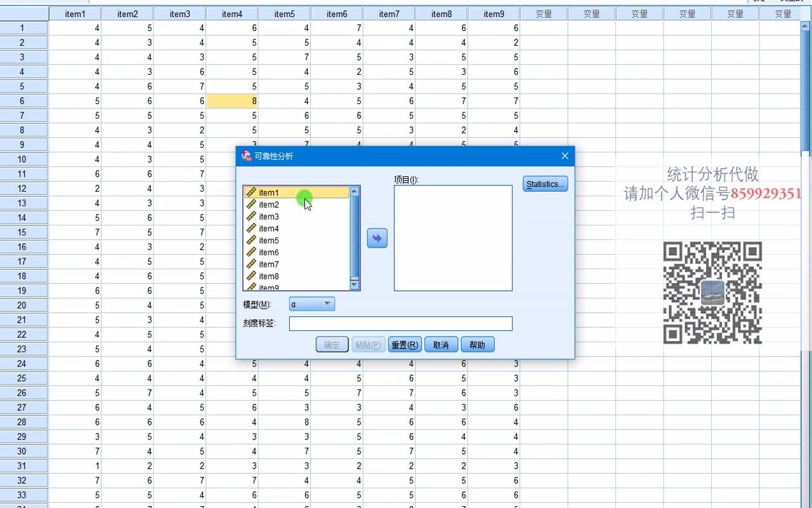Click the item9 cell in row 2

click(x=494, y=43)
